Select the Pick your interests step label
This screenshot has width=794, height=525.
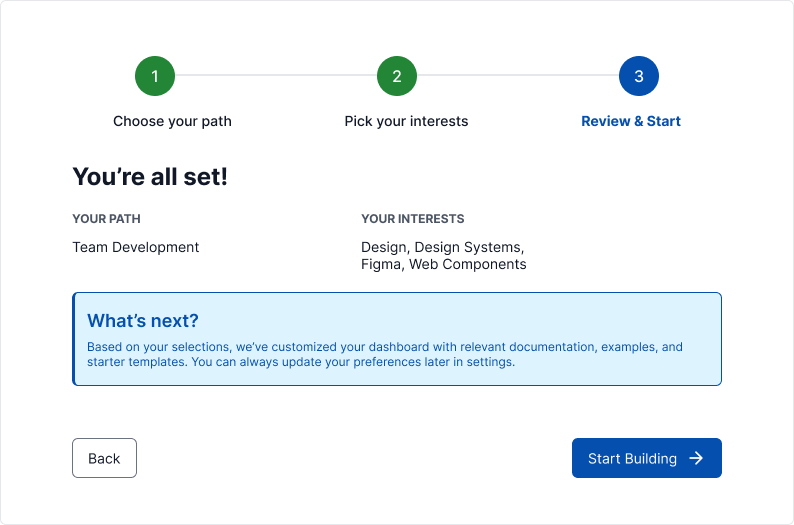coord(406,121)
